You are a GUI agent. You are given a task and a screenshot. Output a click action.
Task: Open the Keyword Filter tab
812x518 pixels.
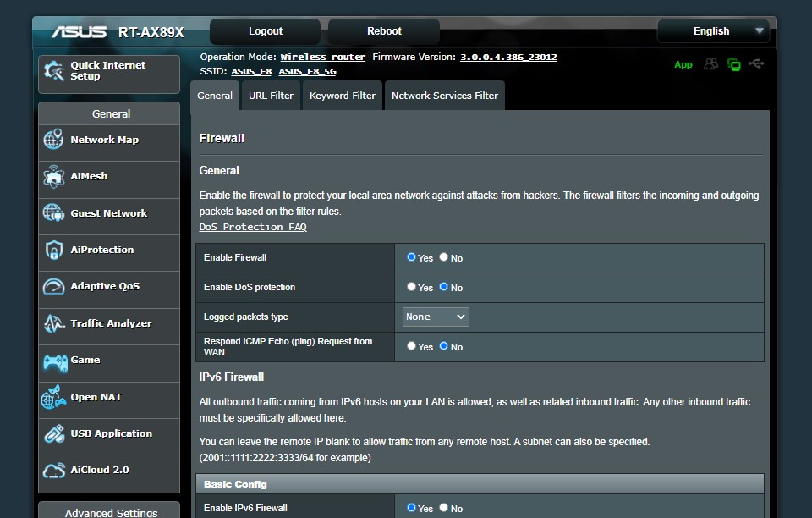coord(343,96)
